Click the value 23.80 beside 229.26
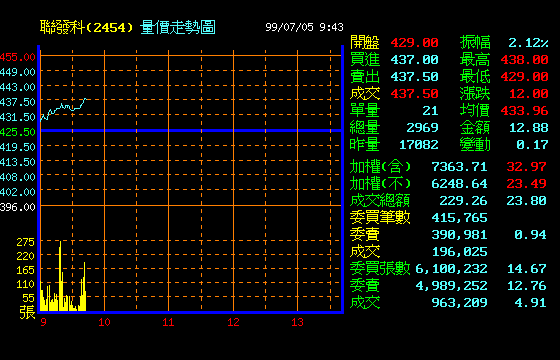This screenshot has width=560, height=360. 526,201
